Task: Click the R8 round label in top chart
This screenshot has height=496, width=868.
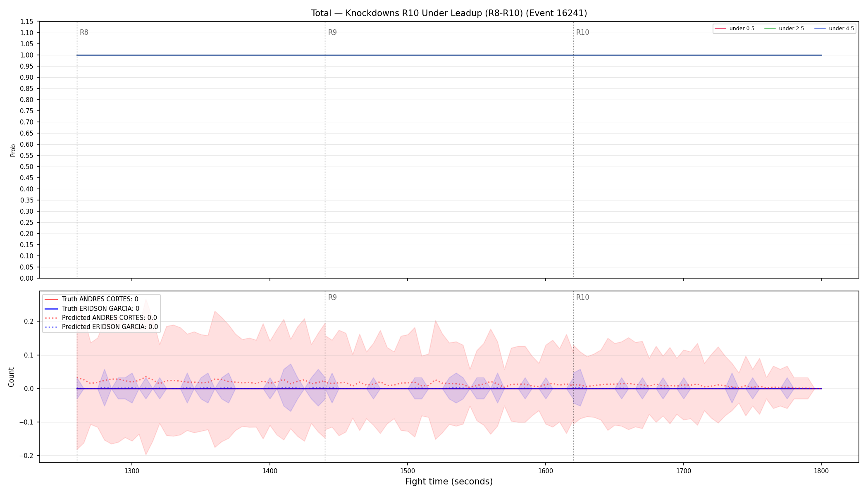Action: 84,32
